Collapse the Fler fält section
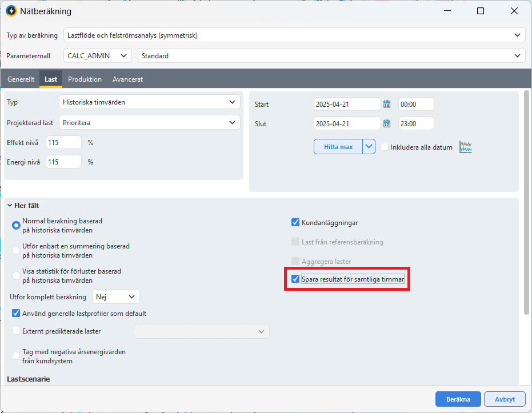 coord(10,206)
